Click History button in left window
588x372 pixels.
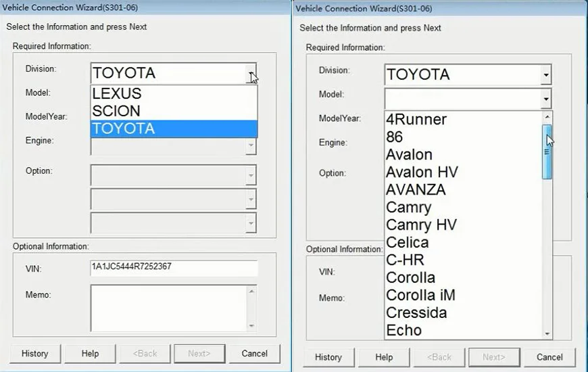click(35, 354)
